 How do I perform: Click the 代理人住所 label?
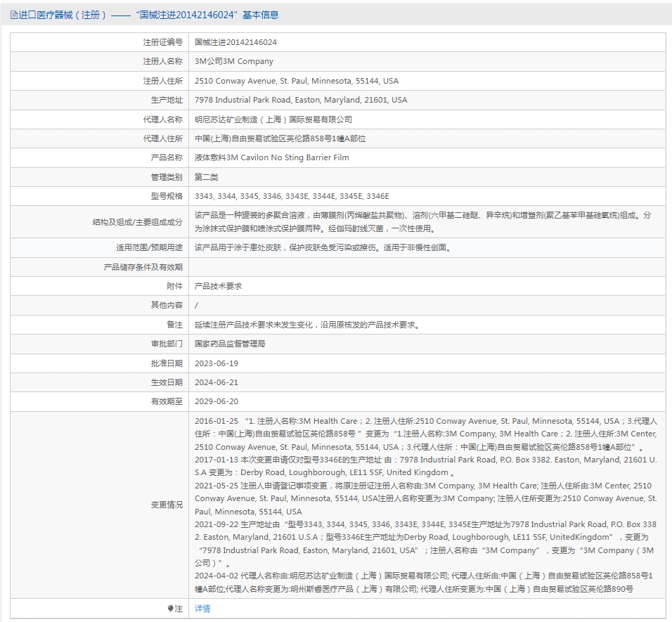coord(163,138)
